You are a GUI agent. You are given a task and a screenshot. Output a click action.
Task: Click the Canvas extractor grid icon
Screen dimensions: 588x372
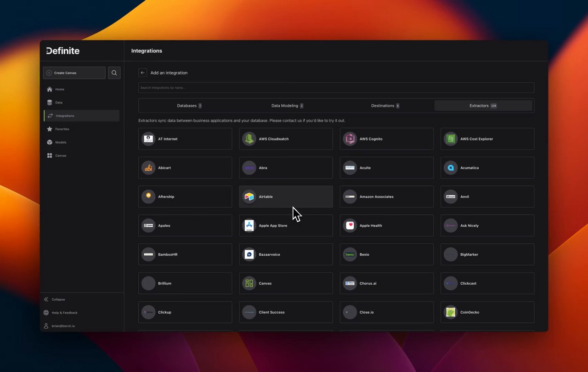(x=249, y=283)
